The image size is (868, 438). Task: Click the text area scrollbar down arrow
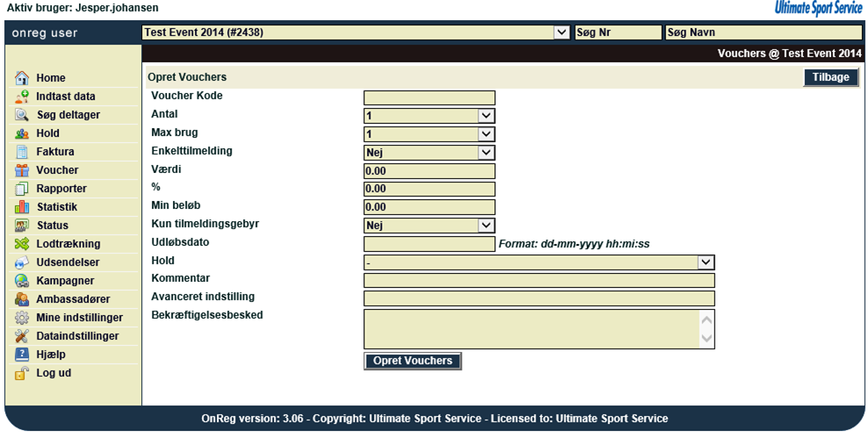point(707,339)
